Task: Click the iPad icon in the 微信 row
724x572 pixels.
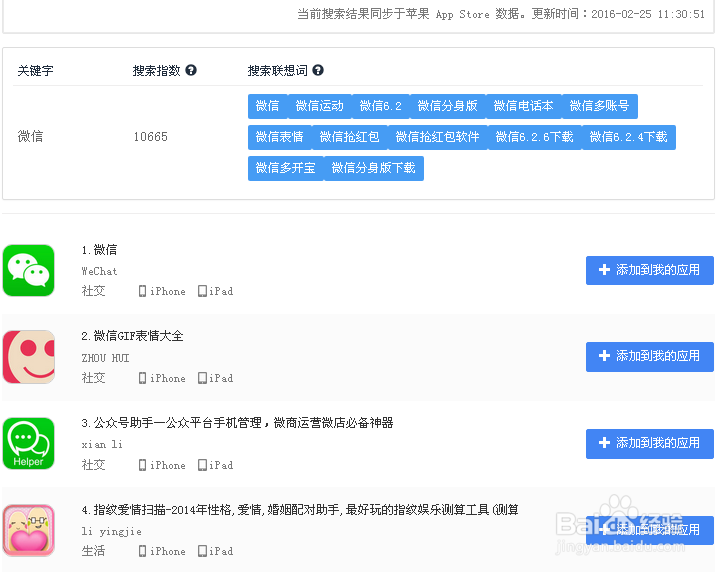Action: point(202,291)
